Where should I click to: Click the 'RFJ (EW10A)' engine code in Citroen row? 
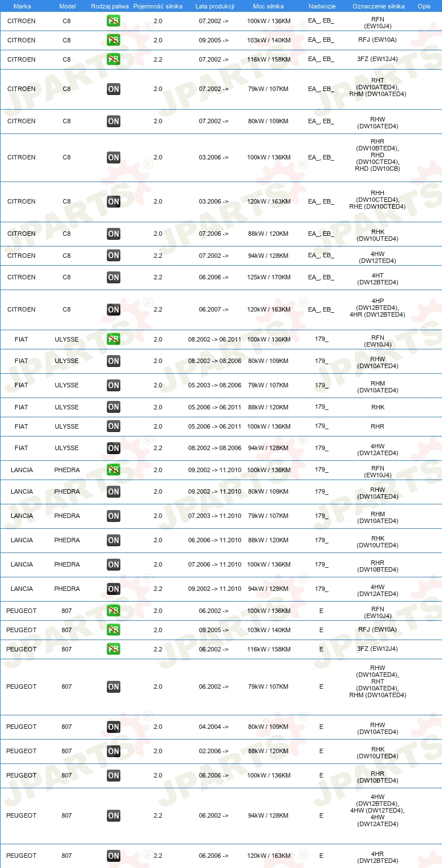coord(378,40)
